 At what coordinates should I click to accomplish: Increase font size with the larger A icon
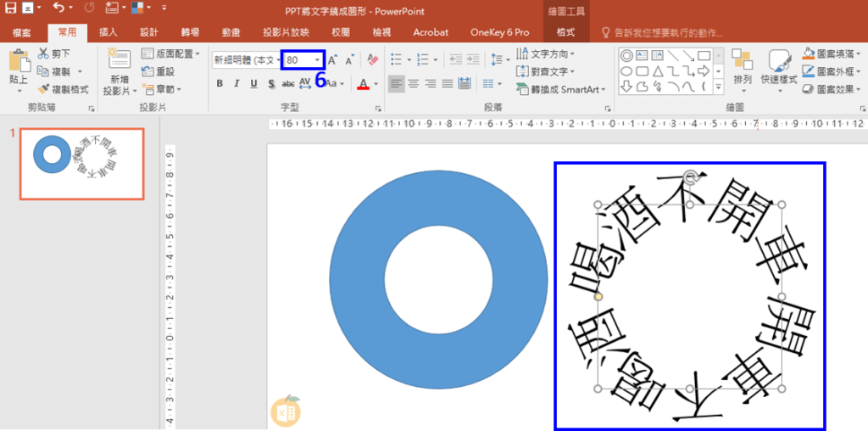[332, 59]
